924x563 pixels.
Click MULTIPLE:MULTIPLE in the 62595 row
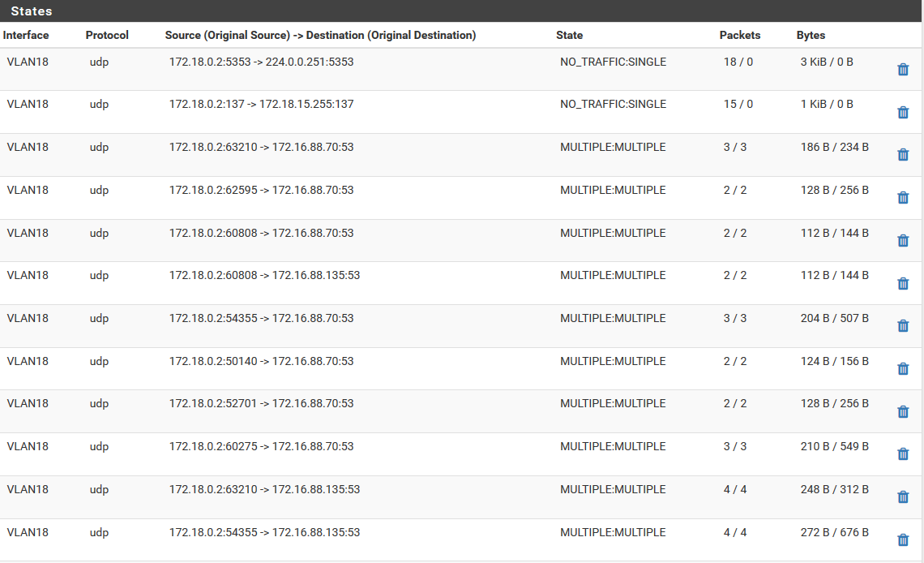click(613, 191)
